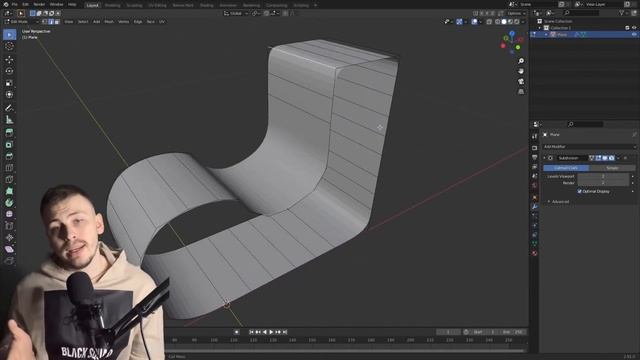Screen dimensions: 640x360
Task: Open the UV menu
Action: [x=162, y=22]
